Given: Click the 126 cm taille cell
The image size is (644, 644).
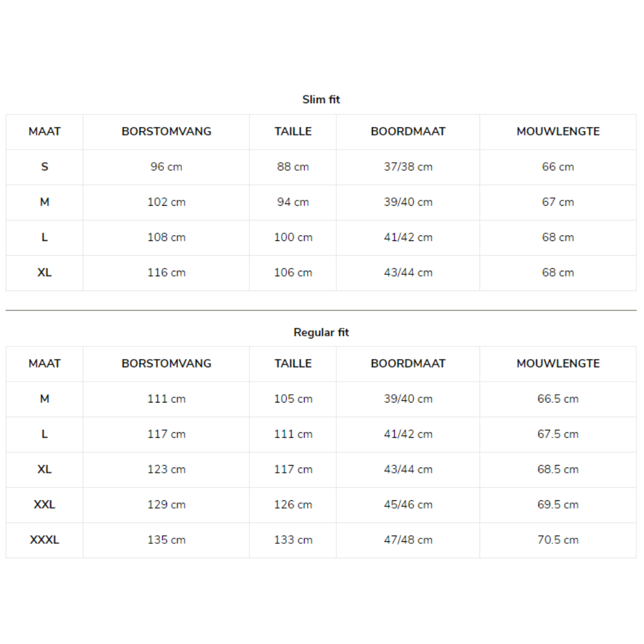Looking at the screenshot, I should pos(293,504).
